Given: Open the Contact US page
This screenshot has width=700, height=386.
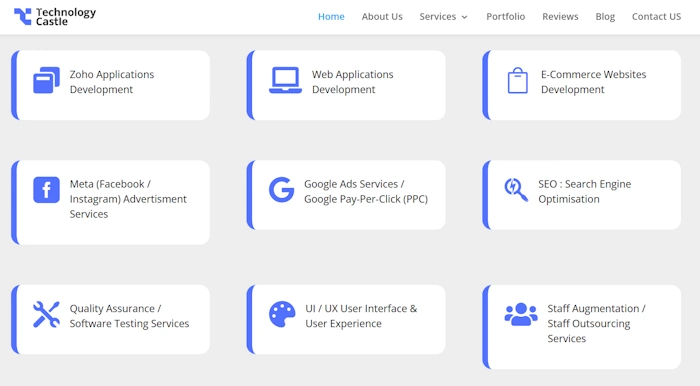Looking at the screenshot, I should (656, 17).
